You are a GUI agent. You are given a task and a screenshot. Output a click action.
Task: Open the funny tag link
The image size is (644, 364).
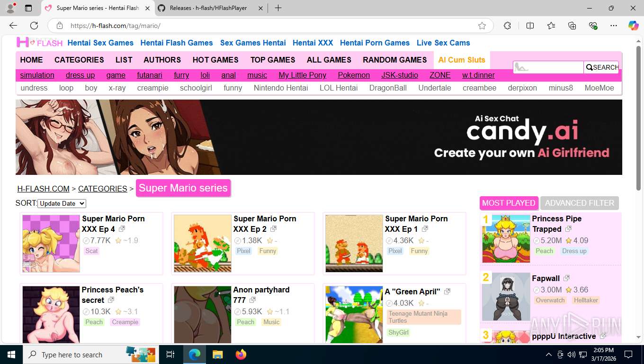coord(233,88)
